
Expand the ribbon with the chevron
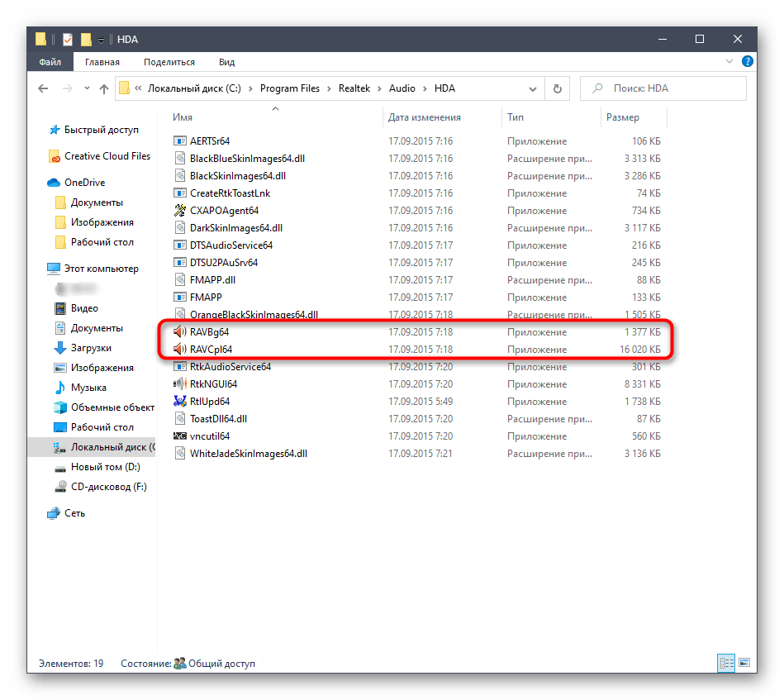[730, 62]
